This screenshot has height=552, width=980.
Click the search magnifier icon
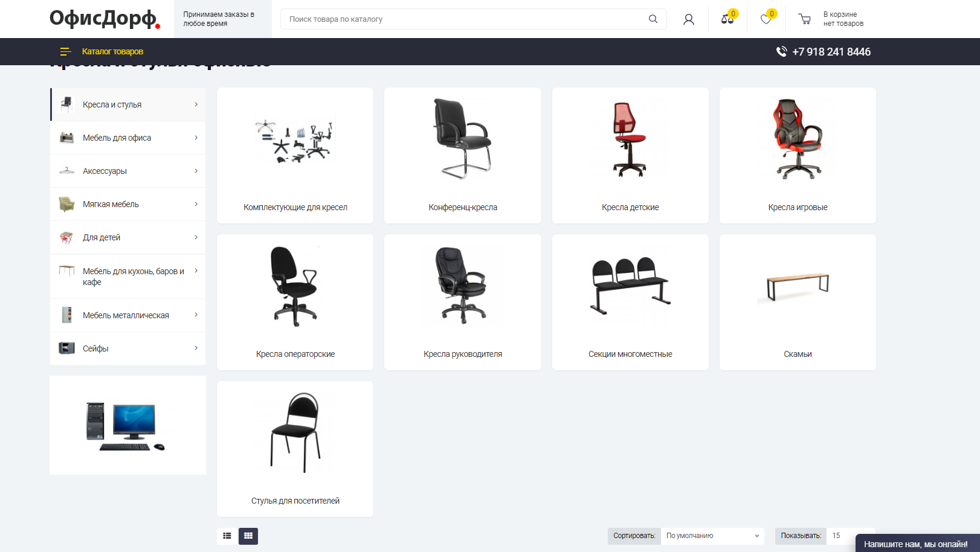(653, 19)
